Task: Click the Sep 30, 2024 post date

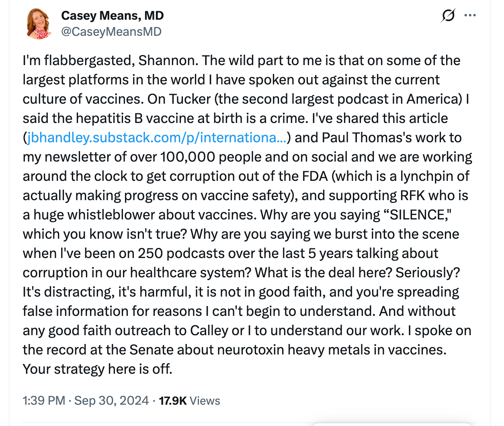Action: tap(111, 401)
